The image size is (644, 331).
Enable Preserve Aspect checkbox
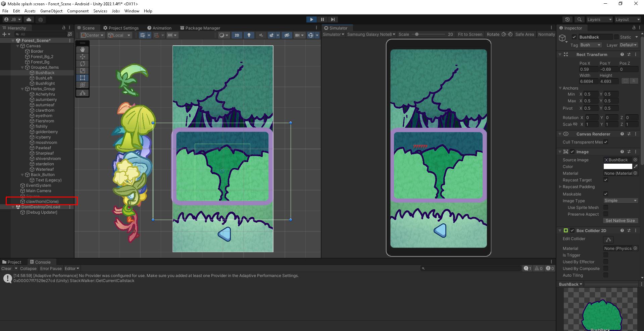(x=606, y=214)
